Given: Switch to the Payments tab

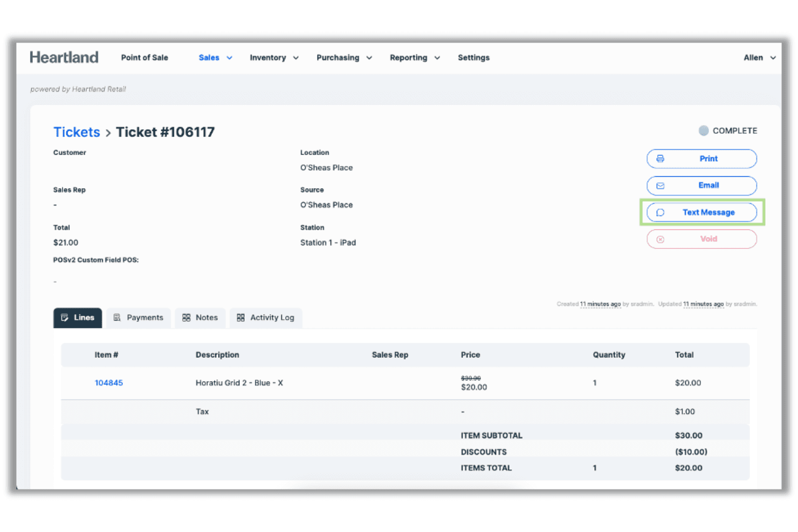Looking at the screenshot, I should click(139, 318).
